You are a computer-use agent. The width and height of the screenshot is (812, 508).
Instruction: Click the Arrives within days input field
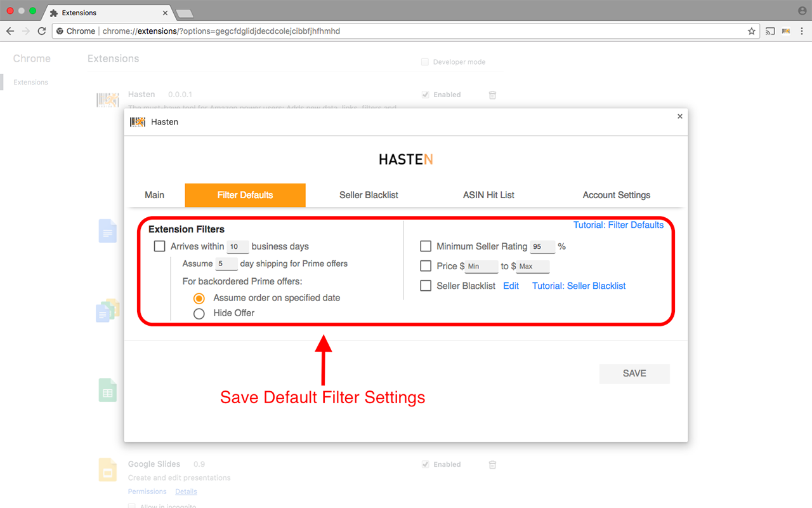[238, 247]
